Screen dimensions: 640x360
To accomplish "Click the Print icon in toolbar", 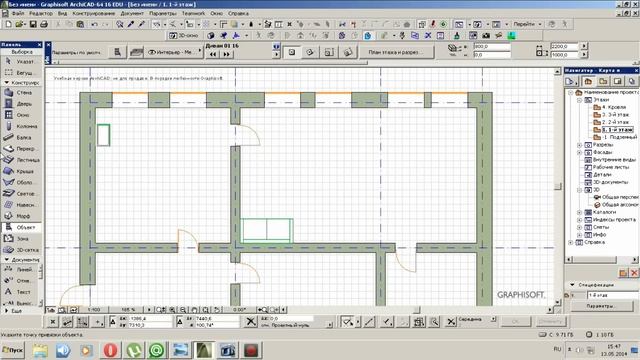I will click(44, 24).
